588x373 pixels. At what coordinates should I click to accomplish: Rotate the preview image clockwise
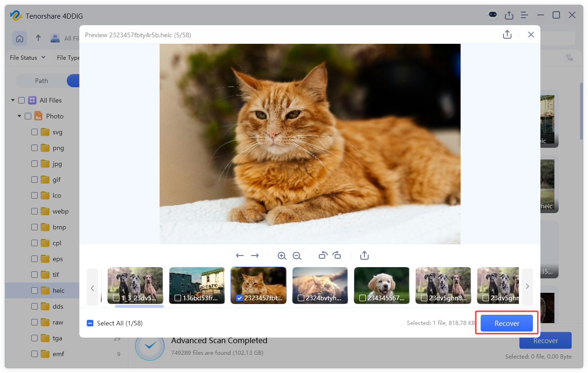337,256
